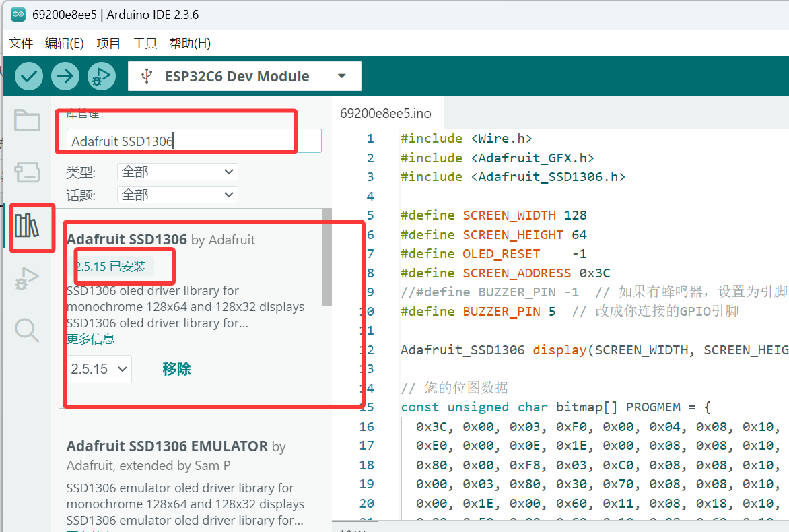This screenshot has height=532, width=789.
Task: Click 移除 to remove Adafruit SSD1306
Action: pyautogui.click(x=176, y=369)
